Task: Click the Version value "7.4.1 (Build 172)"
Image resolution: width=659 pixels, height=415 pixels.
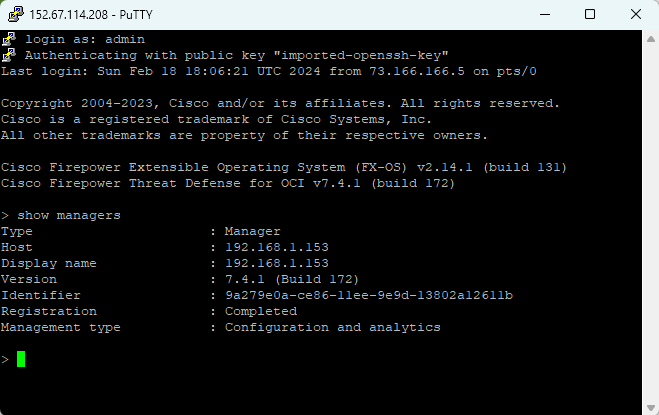Action: click(293, 279)
